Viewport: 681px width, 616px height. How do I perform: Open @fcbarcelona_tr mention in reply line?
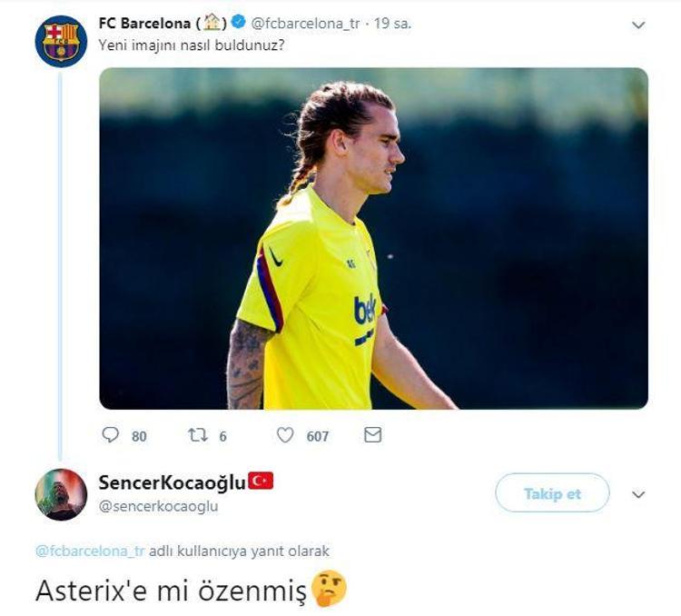point(90,551)
